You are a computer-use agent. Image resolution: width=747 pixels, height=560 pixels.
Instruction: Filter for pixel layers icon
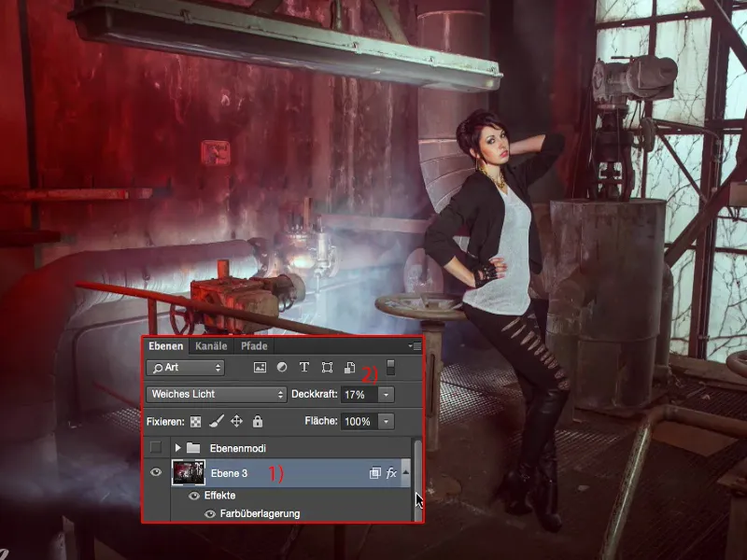click(x=260, y=367)
